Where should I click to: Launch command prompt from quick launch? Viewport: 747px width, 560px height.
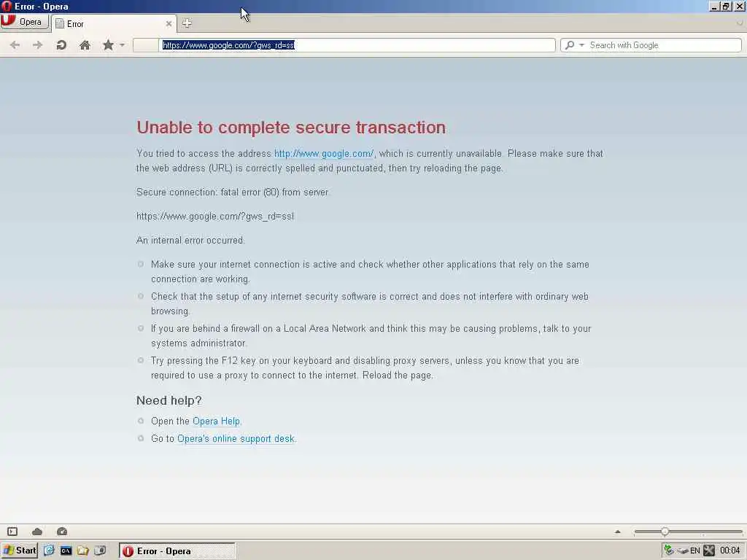(66, 551)
